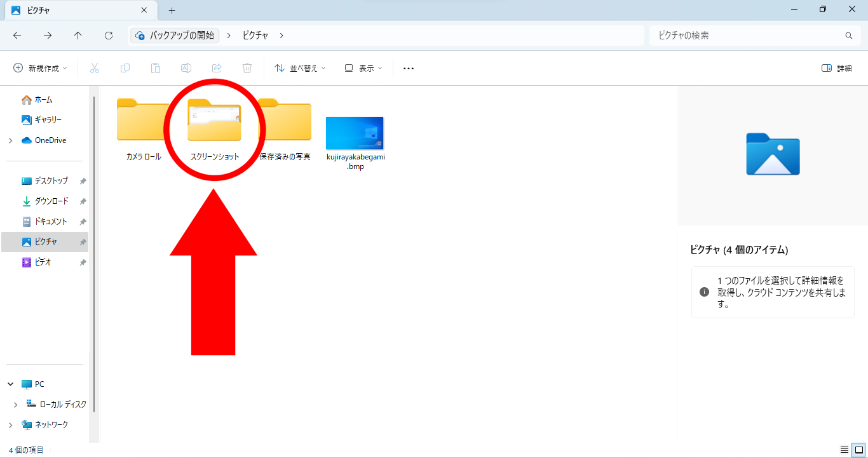Switch to large icons view in status bar
This screenshot has height=458, width=868.
pos(858,450)
